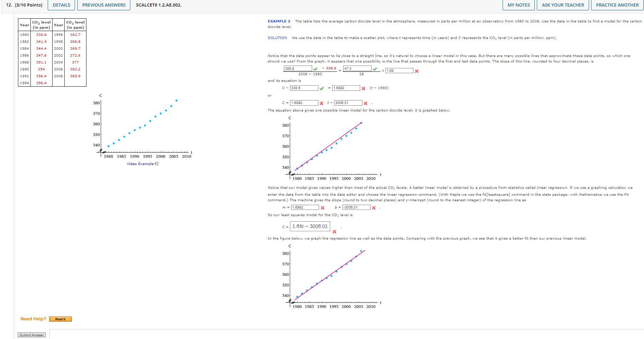Open the DETAILS button for question 12

point(62,5)
